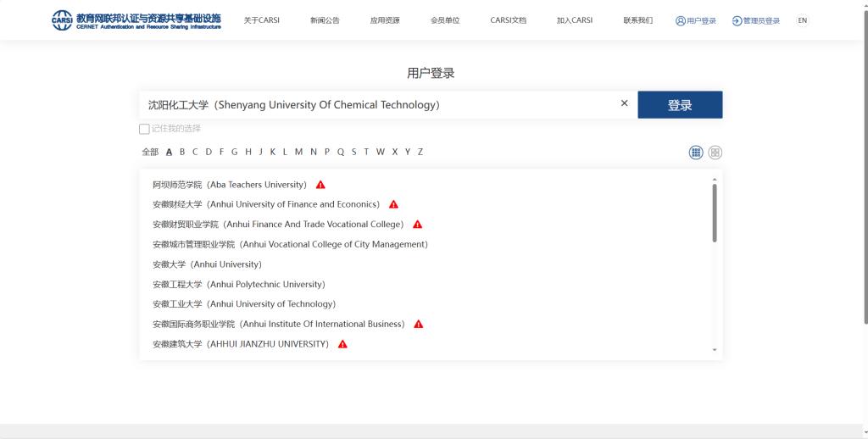The width and height of the screenshot is (868, 439).
Task: Filter universities by letter D
Action: click(x=209, y=152)
